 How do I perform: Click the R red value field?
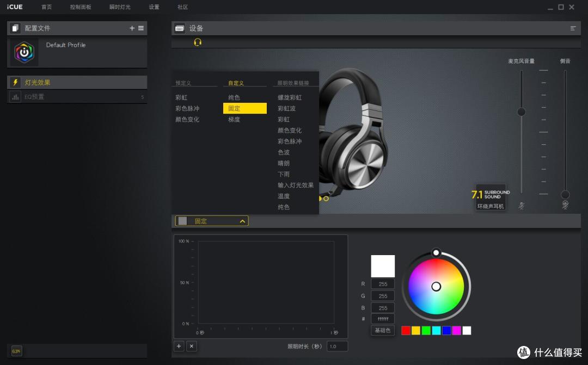383,284
